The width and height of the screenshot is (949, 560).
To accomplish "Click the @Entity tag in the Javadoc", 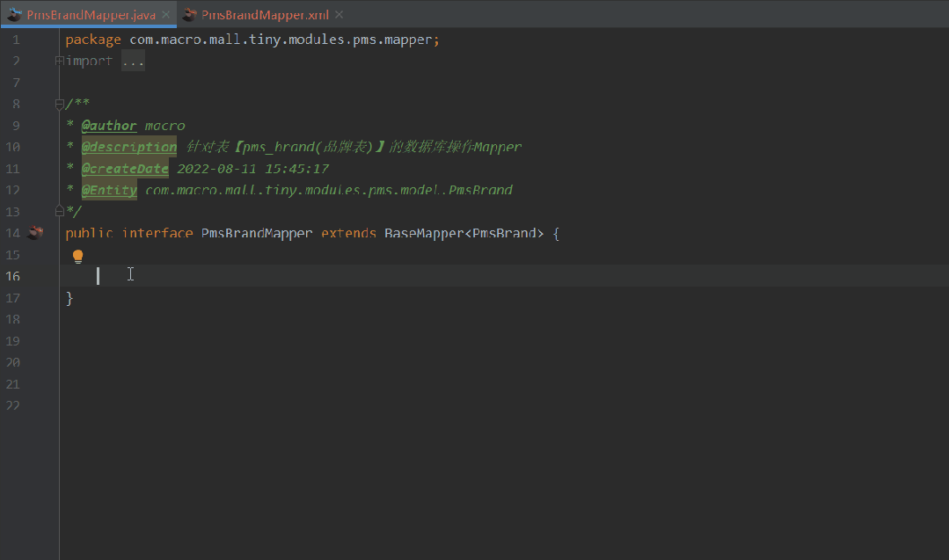I will coord(108,189).
